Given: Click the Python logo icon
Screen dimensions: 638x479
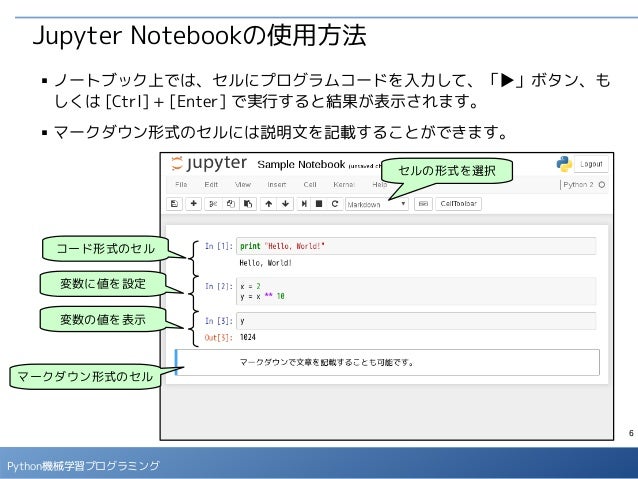Looking at the screenshot, I should tap(564, 164).
